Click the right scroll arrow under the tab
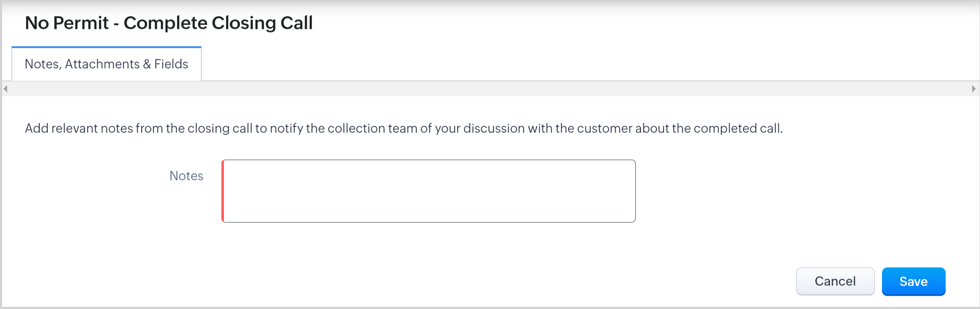Viewport: 980px width, 309px height. pyautogui.click(x=974, y=89)
